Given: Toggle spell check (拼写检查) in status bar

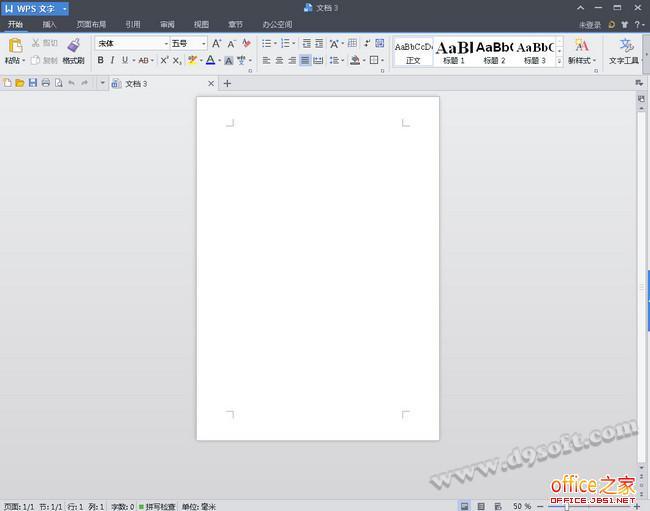Looking at the screenshot, I should coord(157,506).
